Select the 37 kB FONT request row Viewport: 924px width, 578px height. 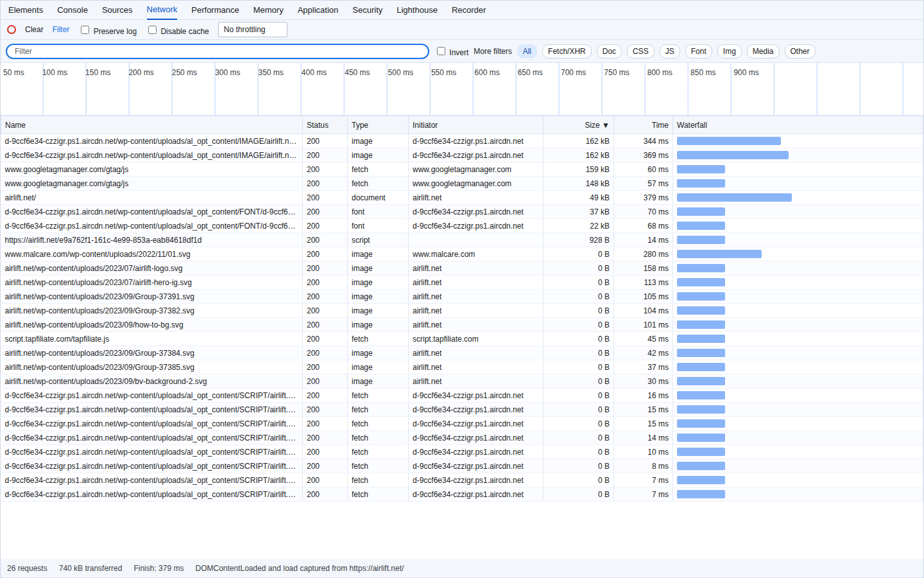click(x=461, y=212)
